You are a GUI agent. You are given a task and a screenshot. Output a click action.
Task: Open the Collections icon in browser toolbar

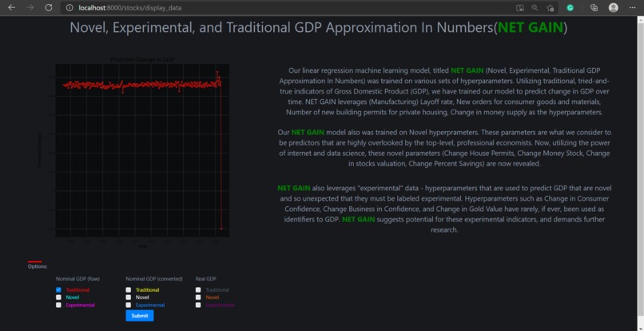tap(594, 8)
